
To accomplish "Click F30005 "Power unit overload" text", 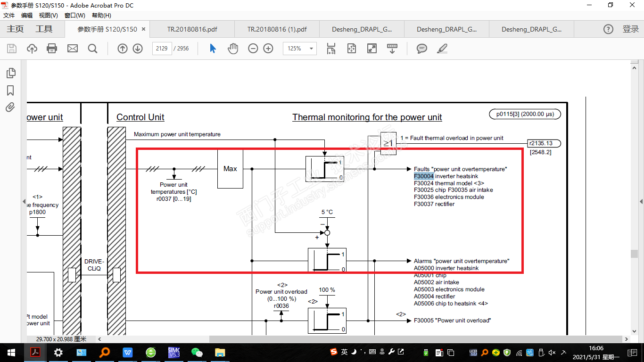I will (x=453, y=321).
